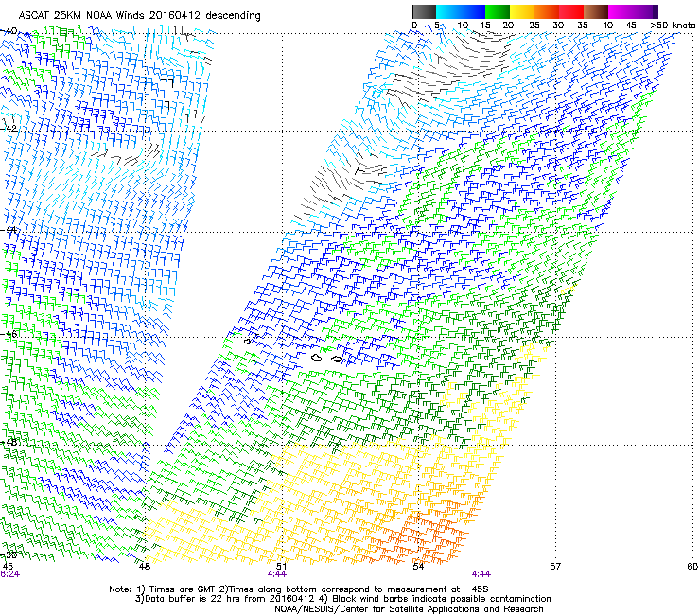Click the cyan-blue 5-15 knots legend segment
The width and height of the screenshot is (700, 615).
click(x=461, y=11)
